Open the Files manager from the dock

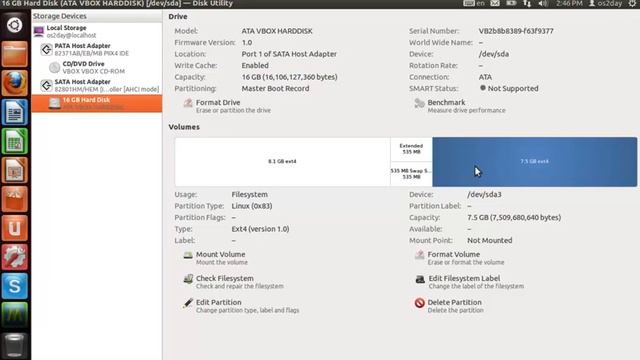[15, 53]
